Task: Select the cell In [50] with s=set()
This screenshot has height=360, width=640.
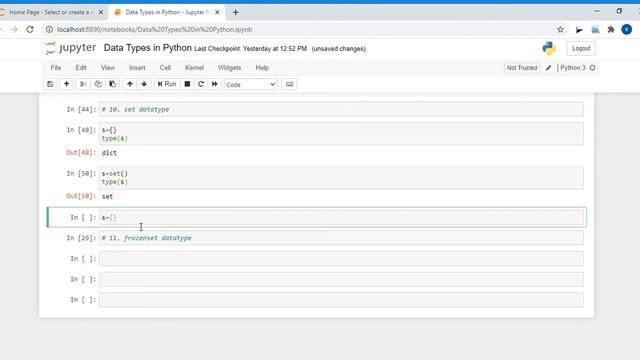Action: coord(341,178)
